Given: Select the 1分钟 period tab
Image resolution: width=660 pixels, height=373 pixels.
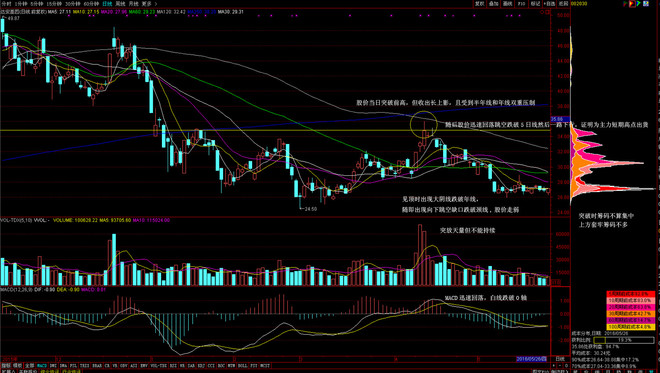Looking at the screenshot, I should point(21,3).
